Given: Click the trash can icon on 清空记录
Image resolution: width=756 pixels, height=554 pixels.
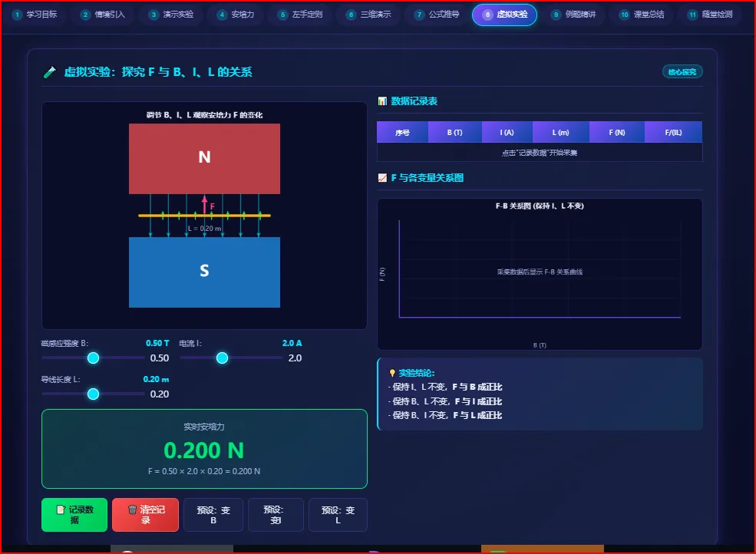Looking at the screenshot, I should pyautogui.click(x=132, y=509).
